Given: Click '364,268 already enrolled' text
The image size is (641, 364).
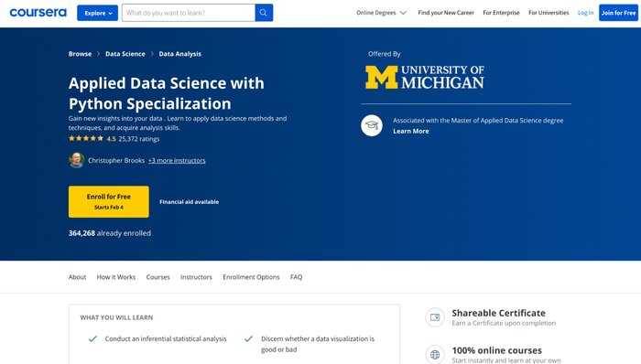Looking at the screenshot, I should click(x=110, y=233).
